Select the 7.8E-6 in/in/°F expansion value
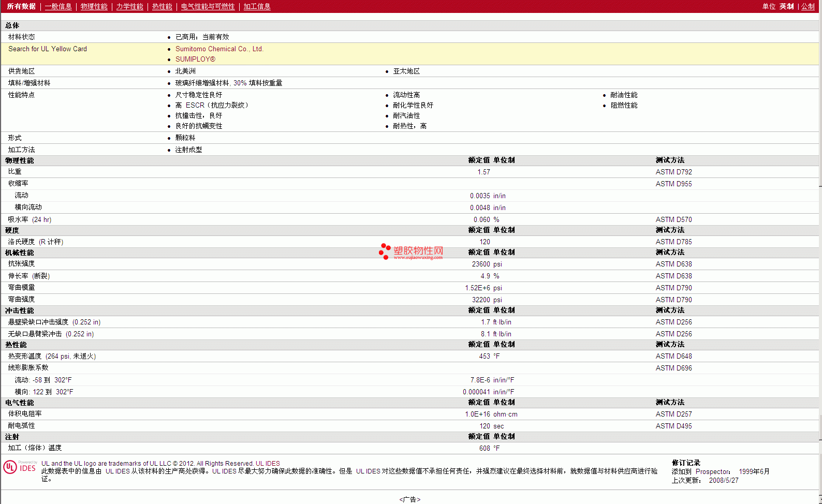The width and height of the screenshot is (822, 504). tap(492, 380)
